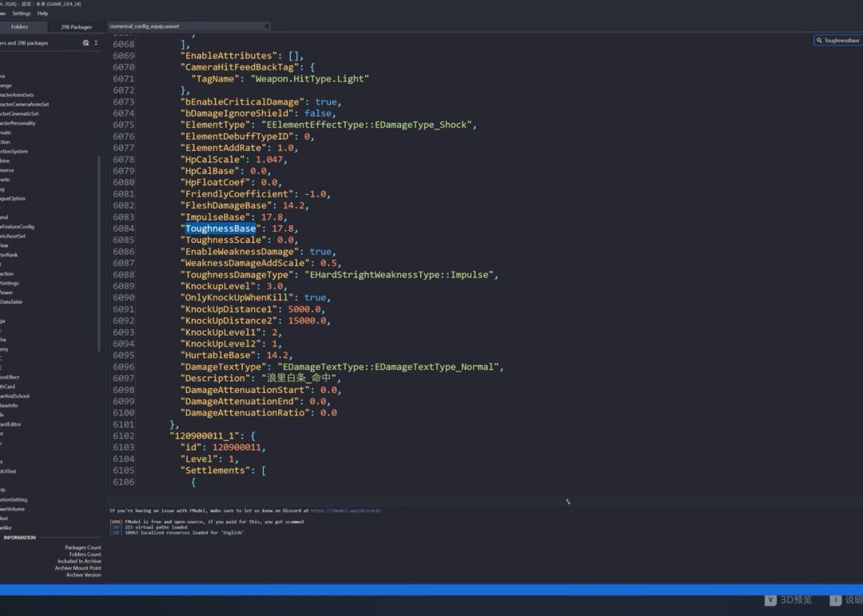Click the highlighted ToughnessBase key on line 6084
Viewport: 863px width, 616px height.
221,229
